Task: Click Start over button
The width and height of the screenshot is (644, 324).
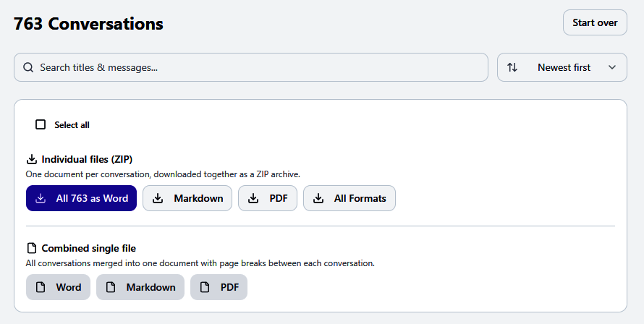Action: (595, 22)
